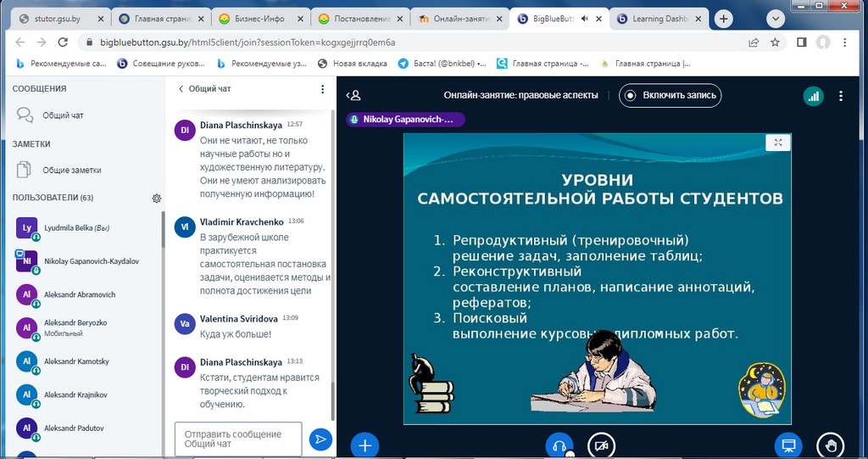
Task: Make the presentation fullscreen
Action: 777,143
